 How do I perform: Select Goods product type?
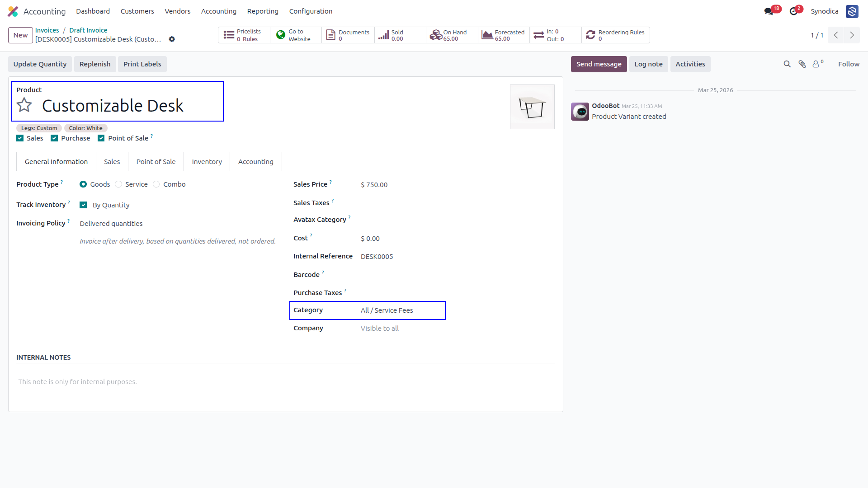[83, 184]
